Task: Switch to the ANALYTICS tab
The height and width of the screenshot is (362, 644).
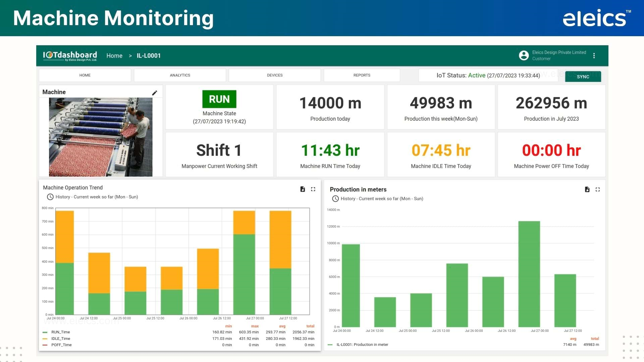Action: [x=180, y=75]
